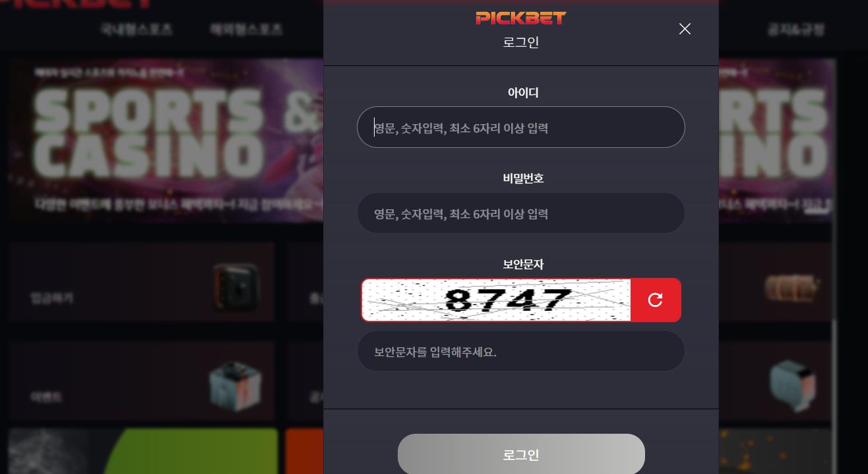Refresh the 보안문자 captcha image

656,300
